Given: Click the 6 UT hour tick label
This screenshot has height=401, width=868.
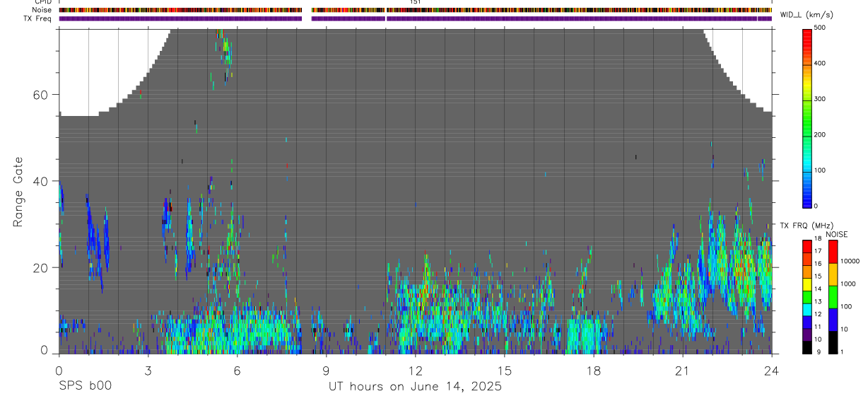Looking at the screenshot, I should [x=237, y=371].
